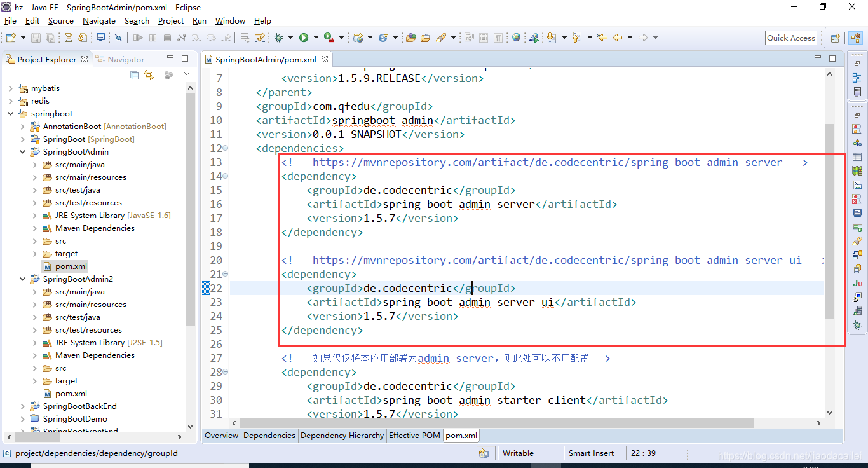Open Project Explorer View Menu triangle

pyautogui.click(x=187, y=74)
